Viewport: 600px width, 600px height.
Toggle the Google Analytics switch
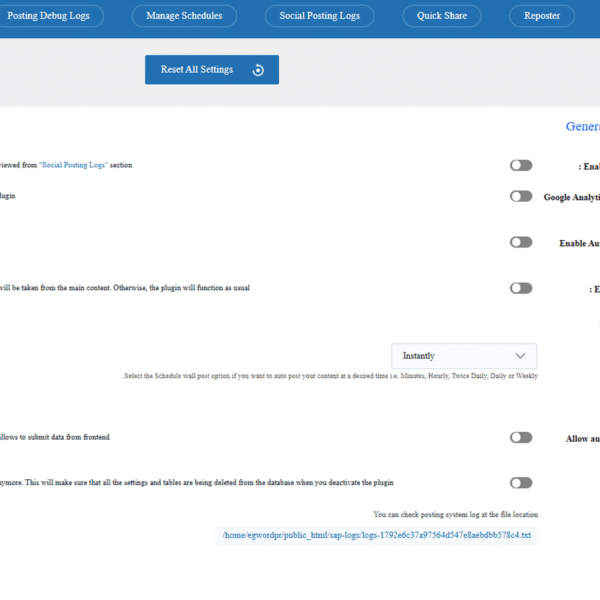pos(521,196)
